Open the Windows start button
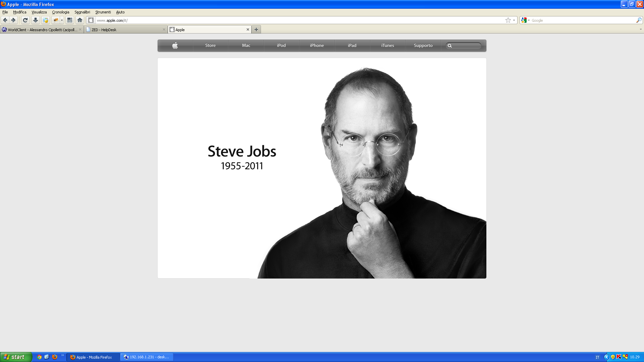 pyautogui.click(x=16, y=357)
